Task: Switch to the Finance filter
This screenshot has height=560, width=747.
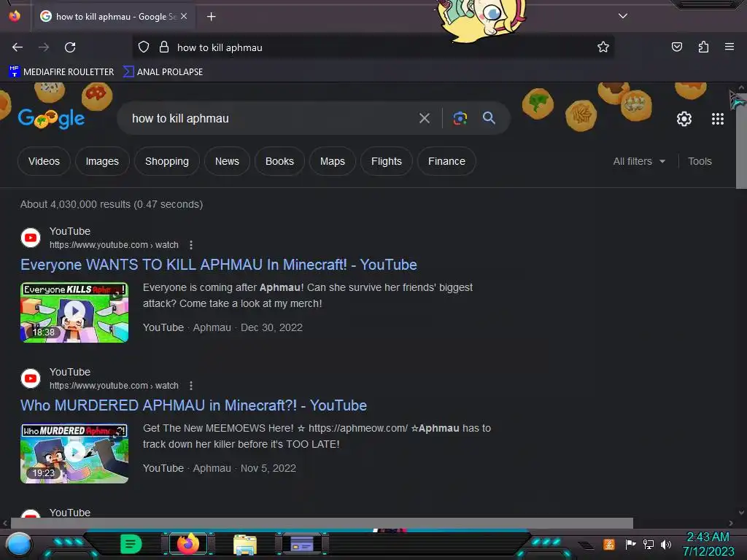Action: tap(446, 161)
